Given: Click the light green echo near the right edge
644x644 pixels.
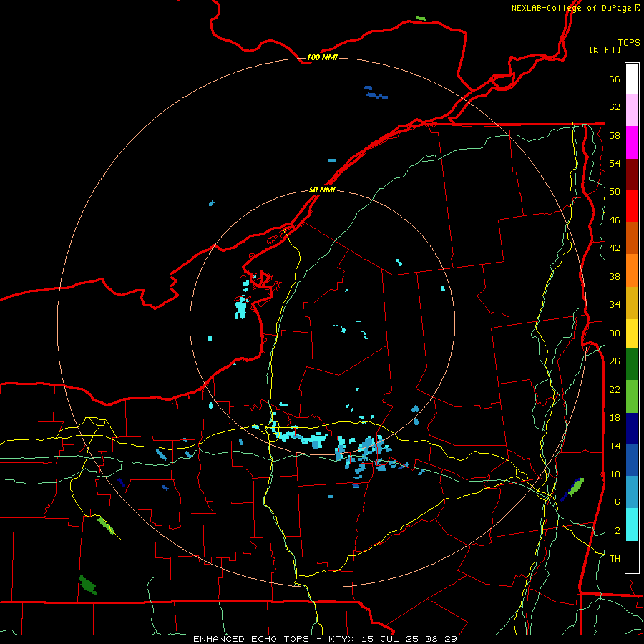Looking at the screenshot, I should [576, 487].
